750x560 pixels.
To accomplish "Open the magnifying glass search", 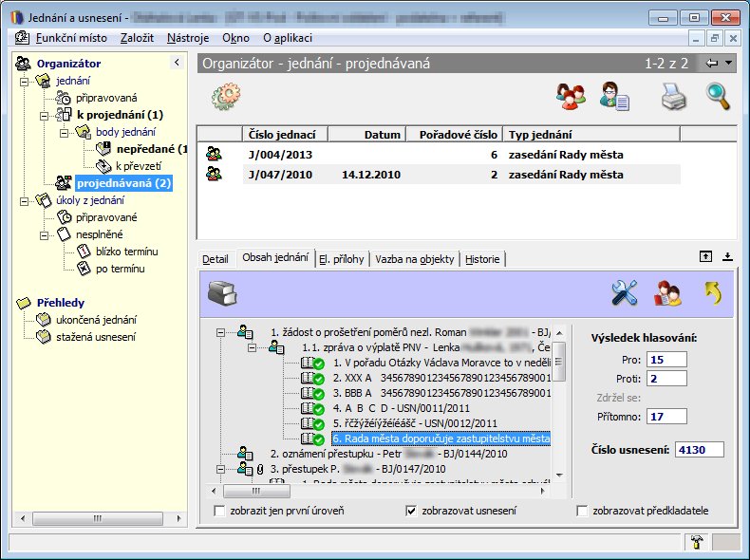I will coord(718,97).
